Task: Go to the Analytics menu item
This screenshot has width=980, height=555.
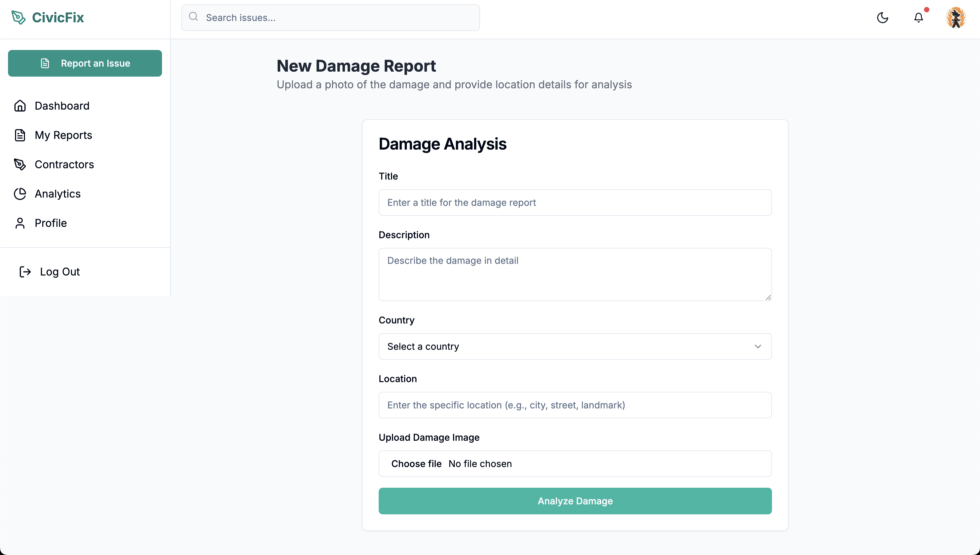Action: (x=58, y=194)
